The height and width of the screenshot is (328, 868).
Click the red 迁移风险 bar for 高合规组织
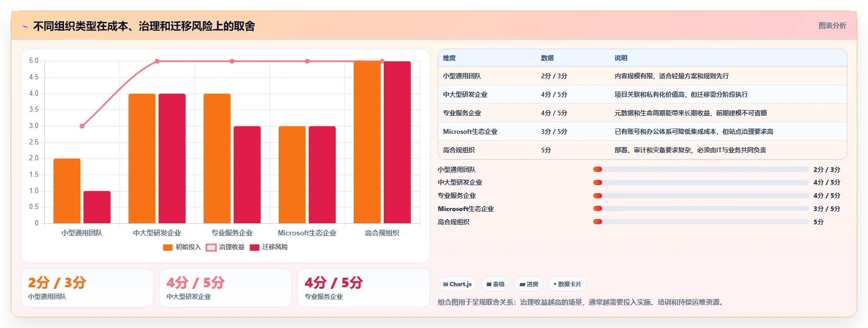(397, 142)
